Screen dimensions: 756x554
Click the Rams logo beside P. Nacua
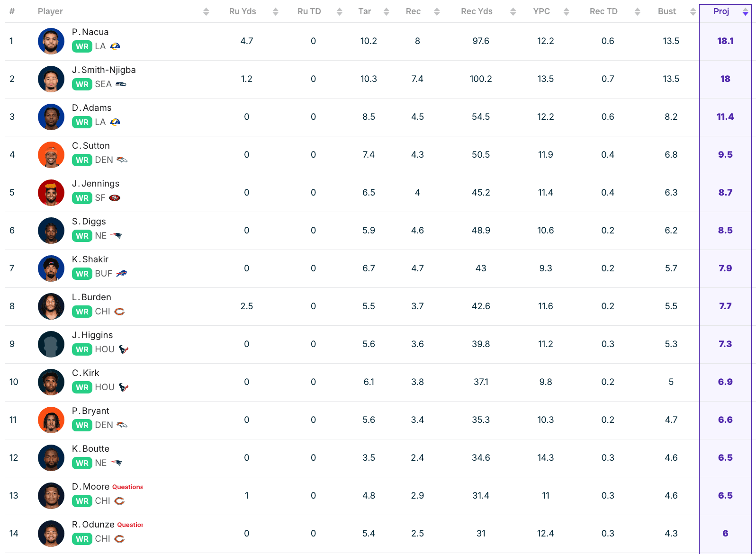(115, 46)
